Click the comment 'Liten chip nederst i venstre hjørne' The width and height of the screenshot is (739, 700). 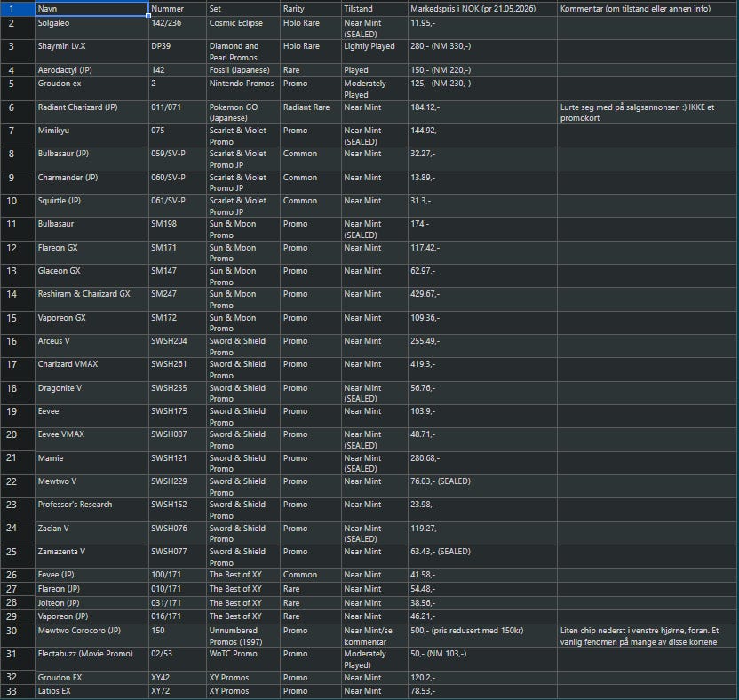(x=648, y=635)
